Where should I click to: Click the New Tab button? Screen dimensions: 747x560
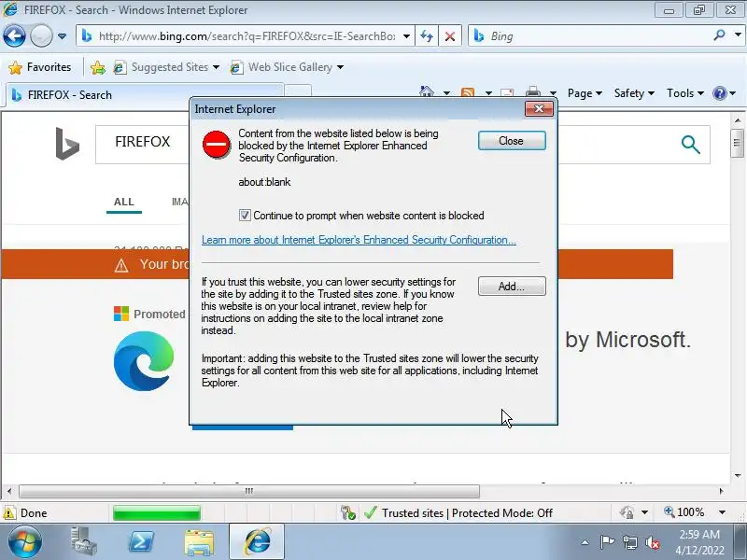coord(298,91)
